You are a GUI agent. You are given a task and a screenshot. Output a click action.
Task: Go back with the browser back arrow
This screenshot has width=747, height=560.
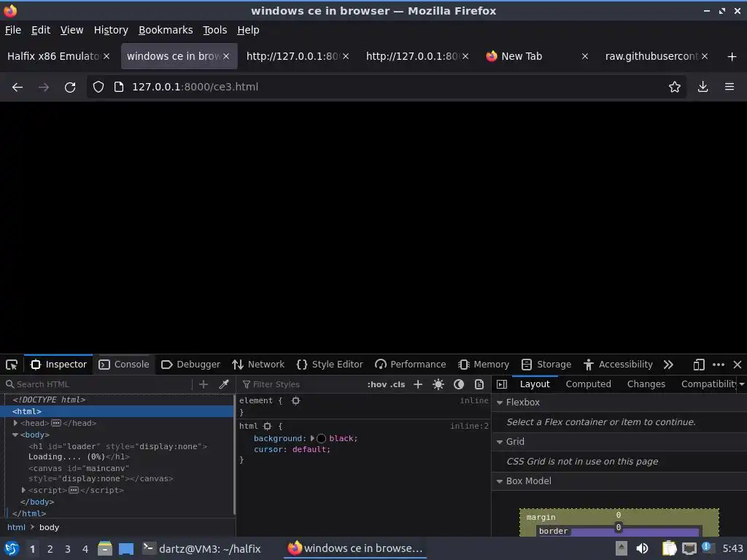(18, 87)
